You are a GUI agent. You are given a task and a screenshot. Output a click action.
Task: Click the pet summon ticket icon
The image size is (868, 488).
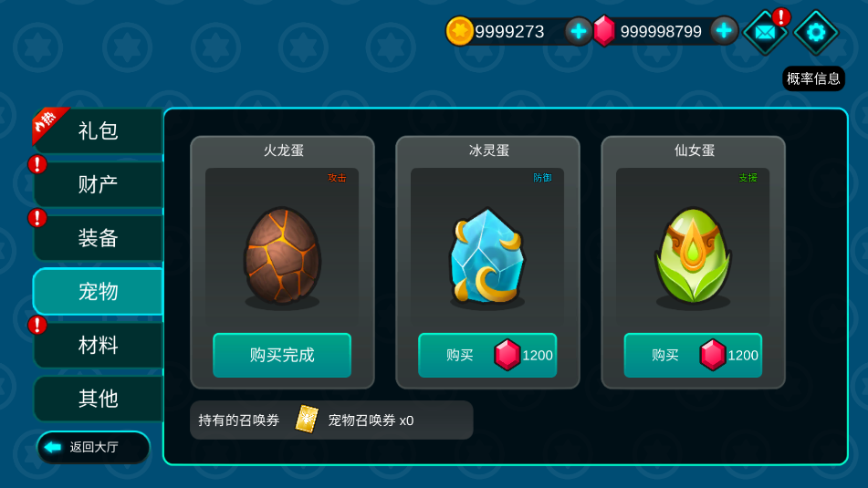tap(307, 420)
